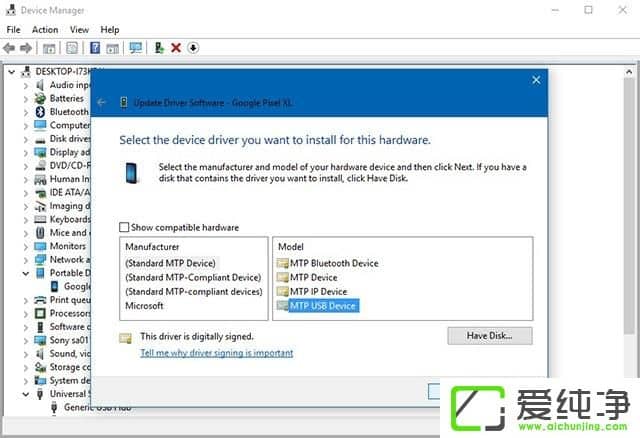Collapse the DESKTOP root node
Image resolution: width=640 pixels, height=438 pixels.
point(12,72)
